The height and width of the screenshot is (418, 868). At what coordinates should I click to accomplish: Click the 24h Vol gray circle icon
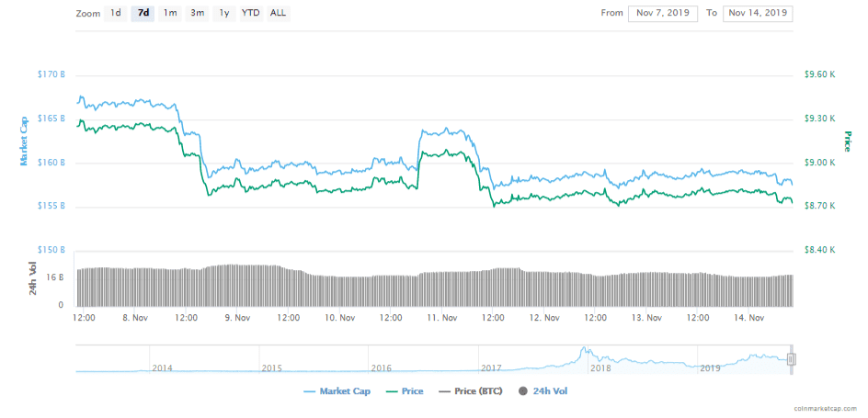click(x=524, y=391)
